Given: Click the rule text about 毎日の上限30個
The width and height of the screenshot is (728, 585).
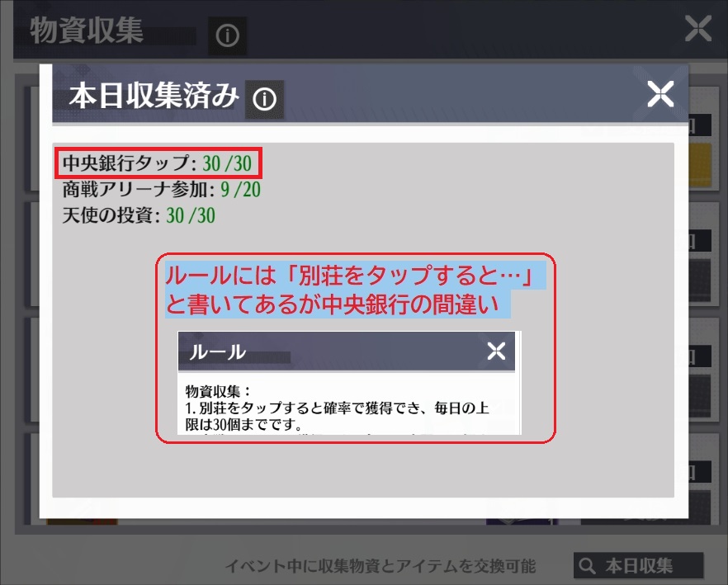Looking at the screenshot, I should click(x=337, y=416).
